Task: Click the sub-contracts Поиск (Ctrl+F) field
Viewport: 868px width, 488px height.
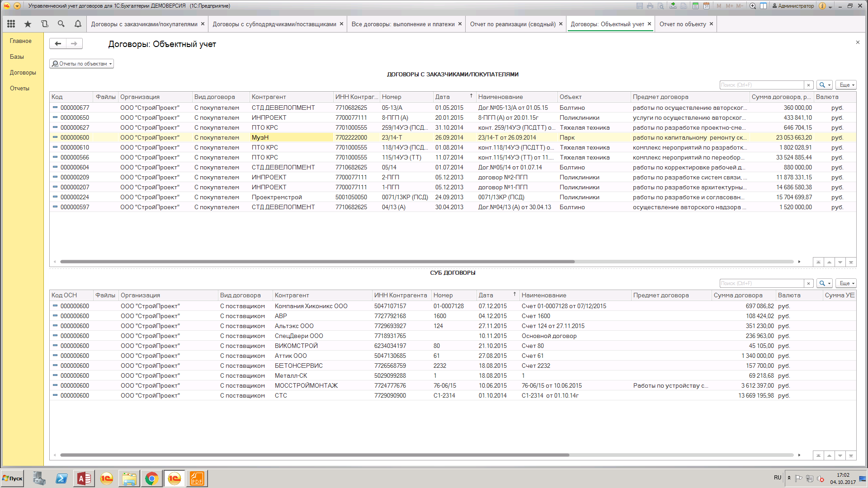Action: pyautogui.click(x=762, y=283)
